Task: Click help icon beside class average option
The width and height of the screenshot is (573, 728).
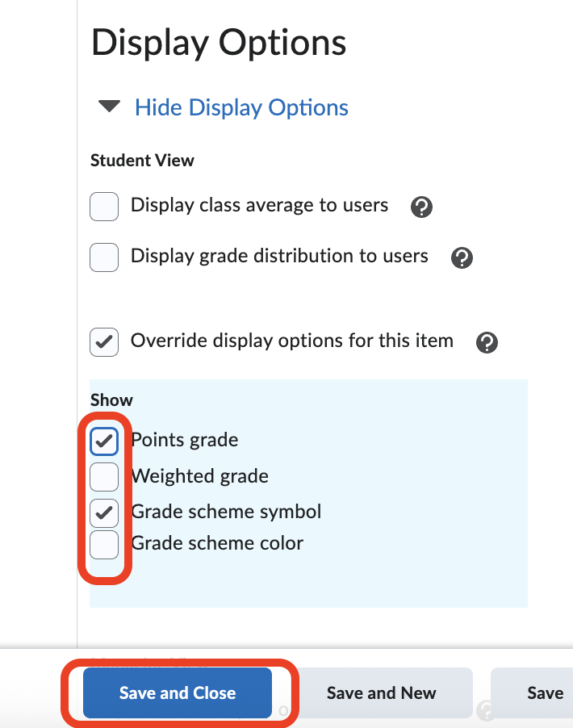Action: click(421, 207)
